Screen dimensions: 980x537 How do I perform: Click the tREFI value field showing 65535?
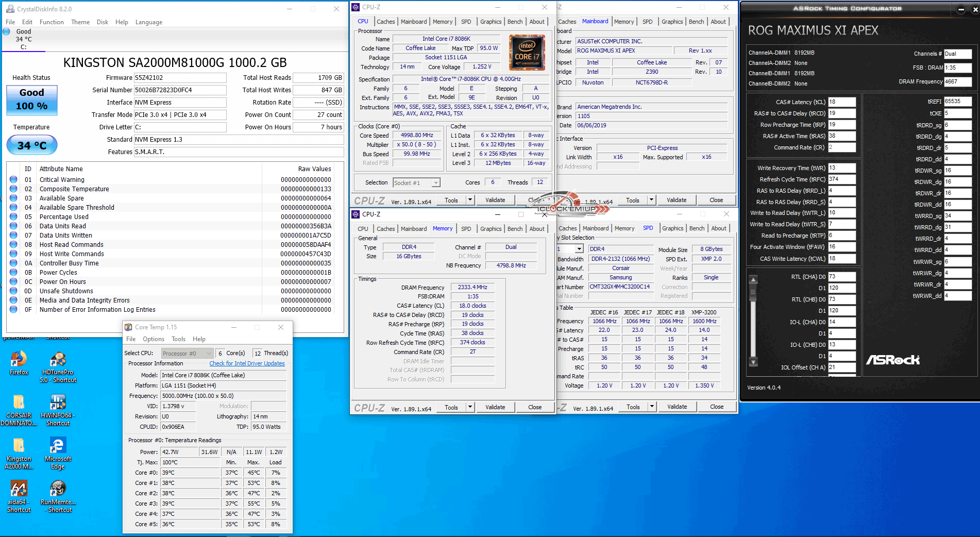click(957, 102)
